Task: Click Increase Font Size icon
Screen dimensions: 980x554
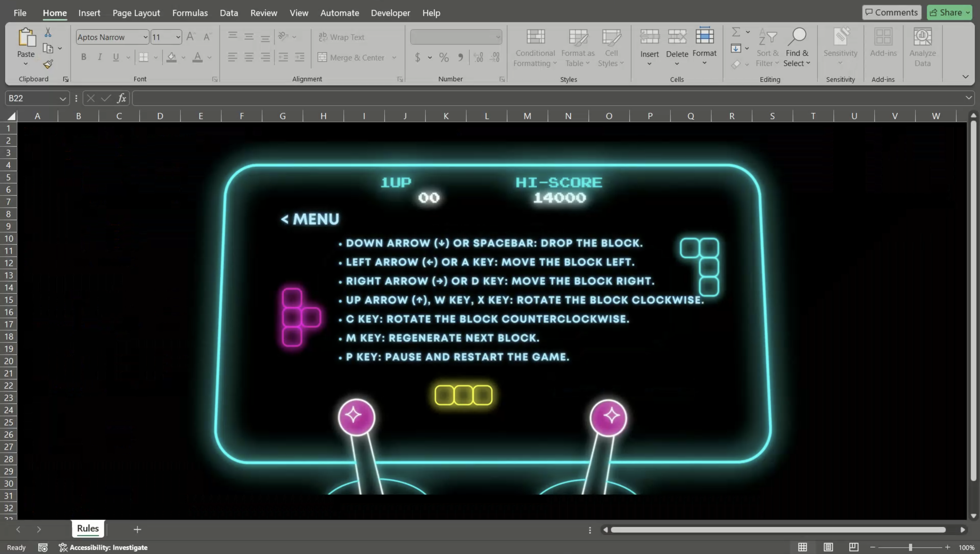Action: (x=191, y=37)
